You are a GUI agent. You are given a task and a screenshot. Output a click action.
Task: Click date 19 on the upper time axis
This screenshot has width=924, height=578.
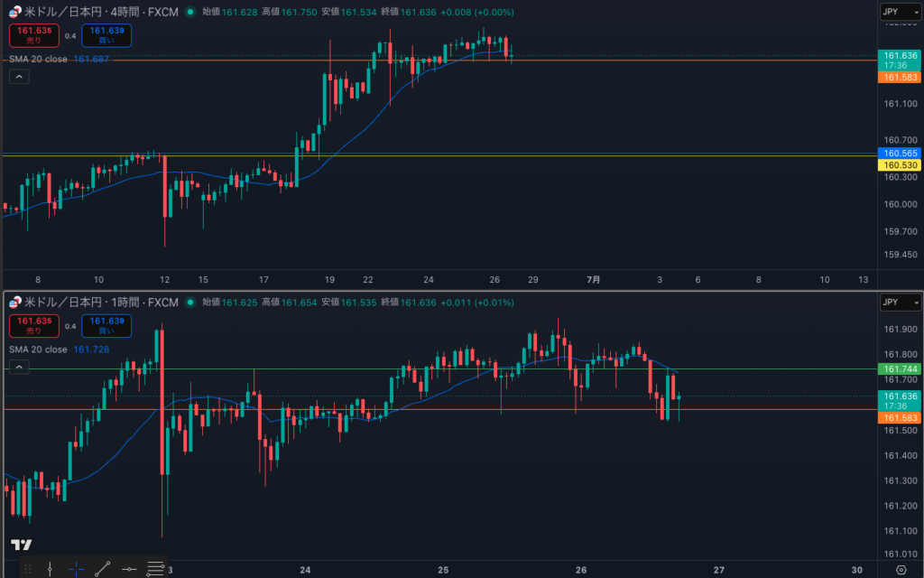[x=329, y=280]
